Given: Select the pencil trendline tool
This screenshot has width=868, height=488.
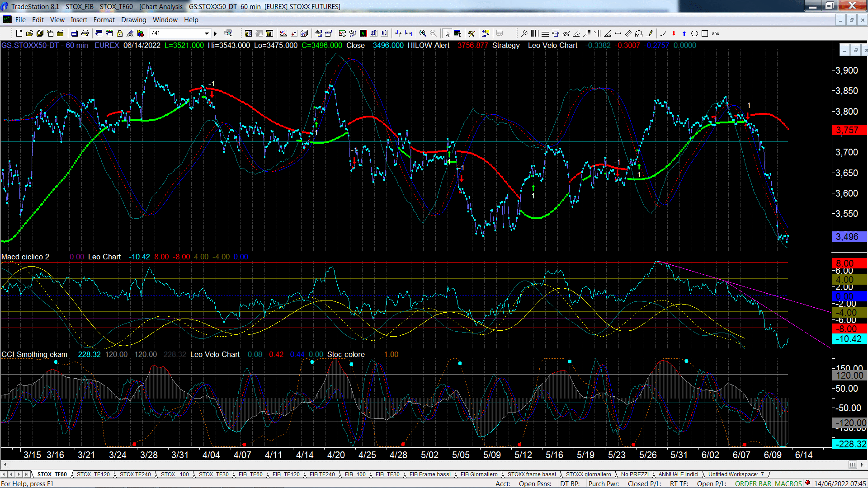Looking at the screenshot, I should 650,33.
